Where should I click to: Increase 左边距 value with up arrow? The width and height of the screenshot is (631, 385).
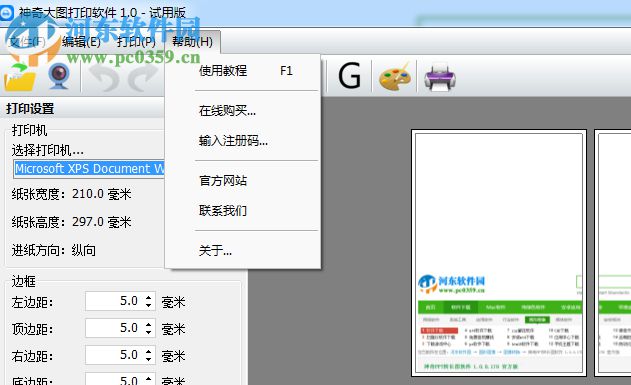click(x=148, y=298)
